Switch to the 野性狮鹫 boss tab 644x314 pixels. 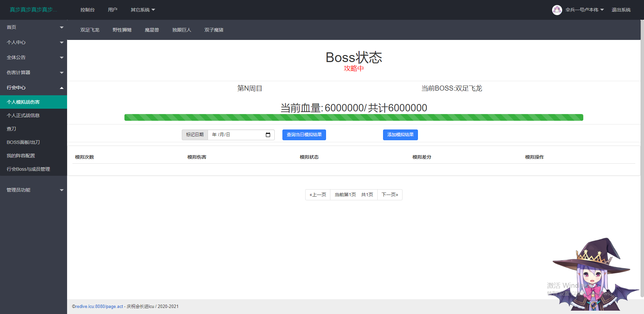[122, 30]
